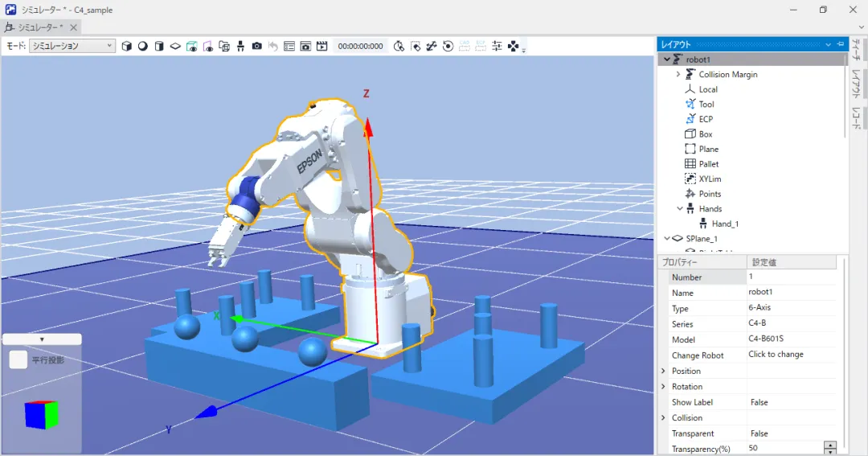The image size is (868, 456).
Task: Expand the Position property row
Action: [663, 371]
